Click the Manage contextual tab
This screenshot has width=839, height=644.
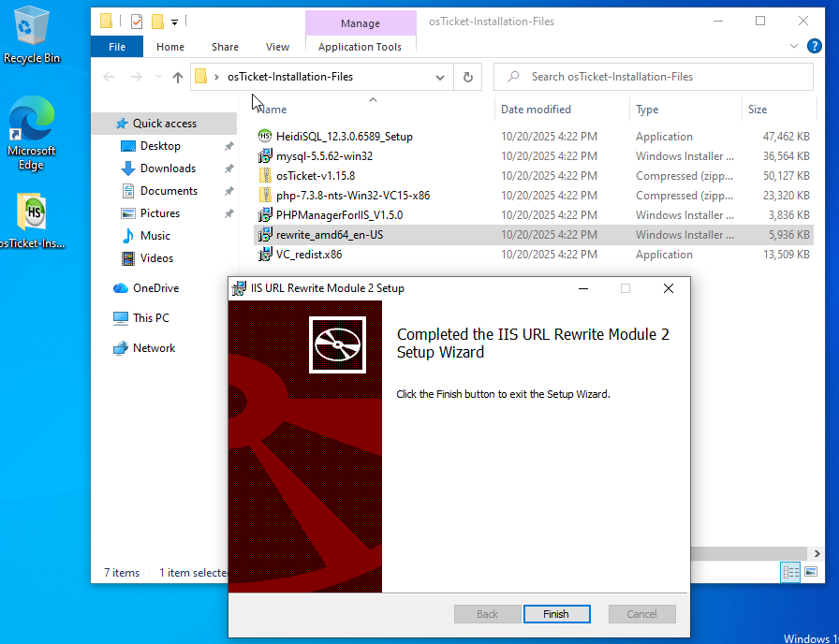pos(361,23)
